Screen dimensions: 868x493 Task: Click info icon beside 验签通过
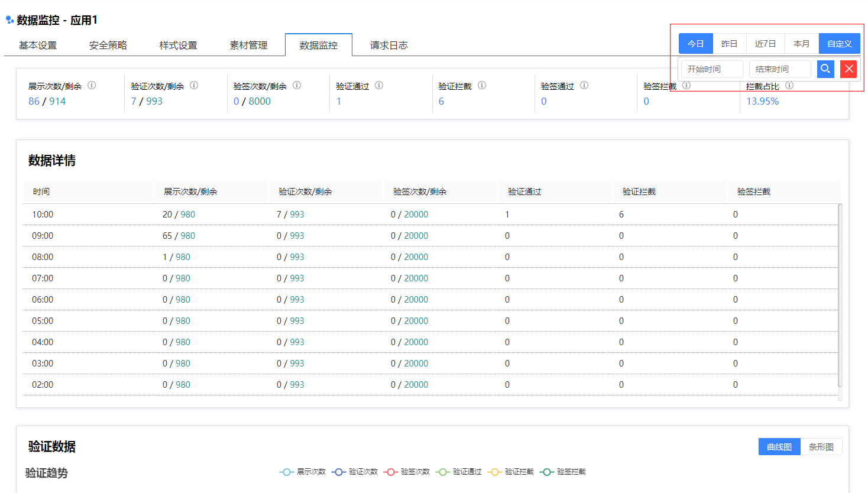coord(584,85)
